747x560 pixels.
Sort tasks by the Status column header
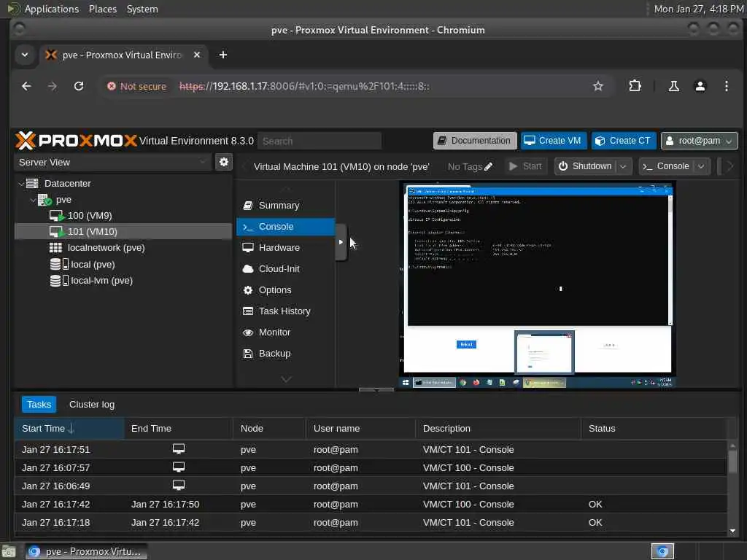pos(654,429)
